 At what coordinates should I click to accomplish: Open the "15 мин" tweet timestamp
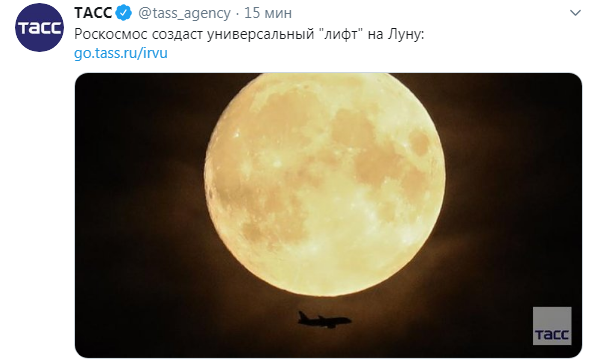268,13
